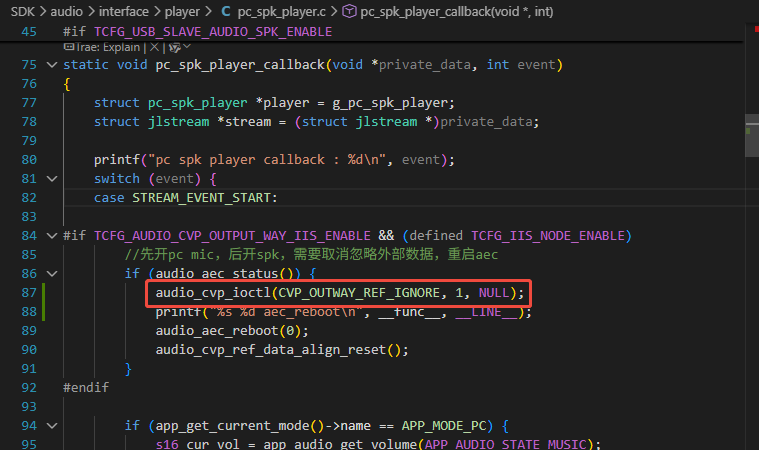Collapse the if block at line 94

(52, 426)
